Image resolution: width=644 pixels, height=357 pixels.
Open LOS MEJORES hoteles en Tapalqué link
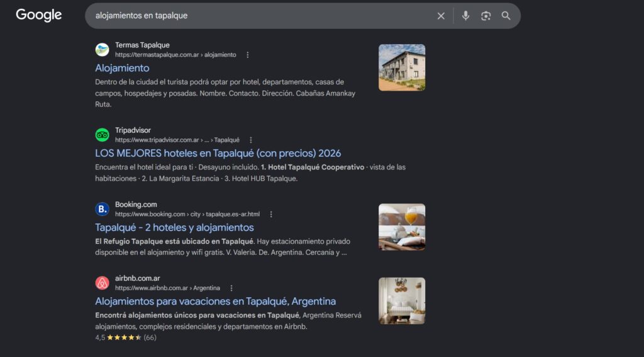[x=218, y=154]
